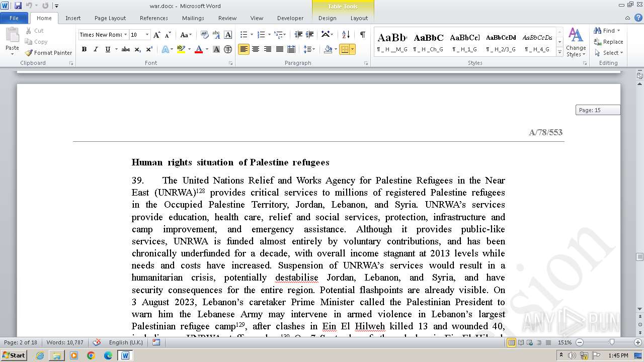Screen dimensions: 644x362
Task: Toggle Bold formatting
Action: 84,49
